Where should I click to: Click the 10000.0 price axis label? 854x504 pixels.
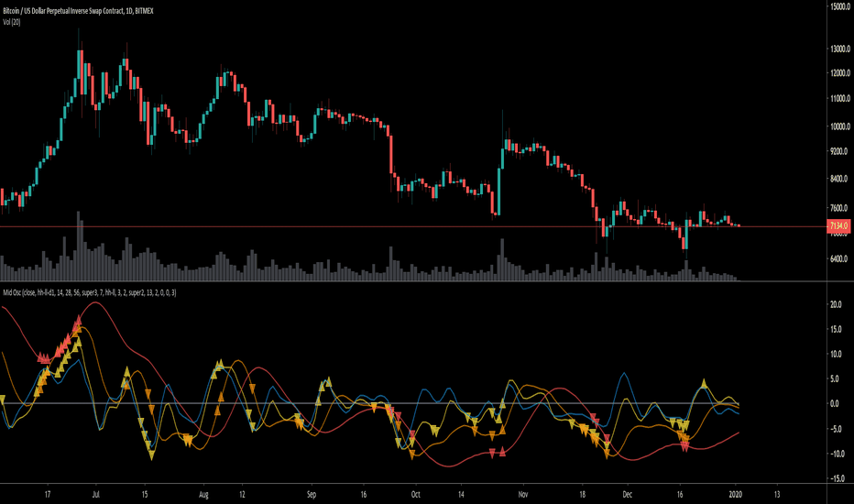click(840, 126)
